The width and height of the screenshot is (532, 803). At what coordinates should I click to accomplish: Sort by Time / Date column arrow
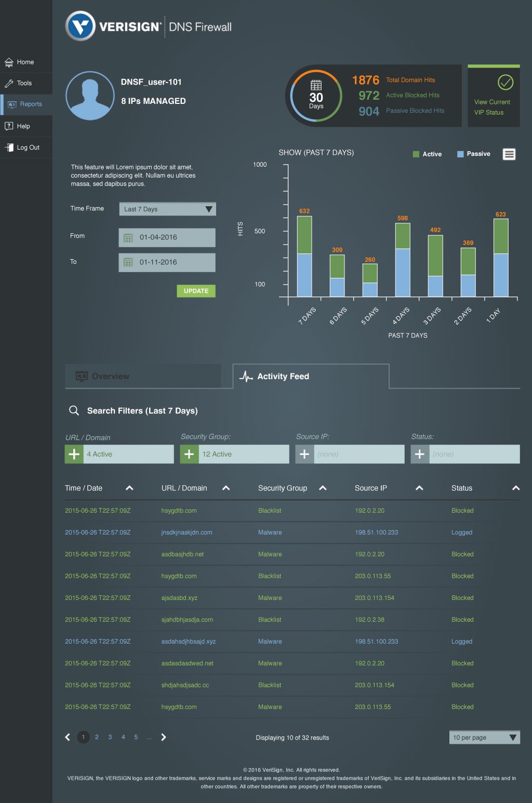pyautogui.click(x=129, y=488)
